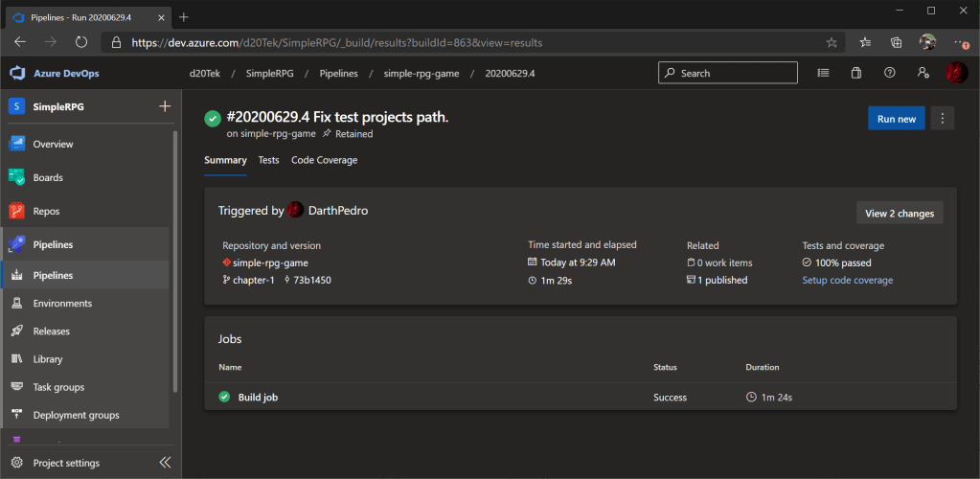Collapse the sidebar with double chevron
This screenshot has width=980, height=479.
[164, 463]
